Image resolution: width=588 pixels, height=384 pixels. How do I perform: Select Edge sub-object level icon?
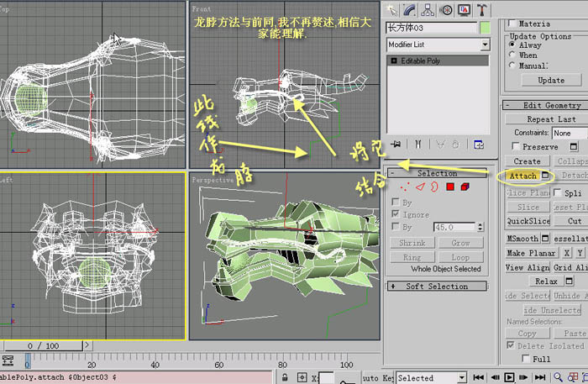420,187
